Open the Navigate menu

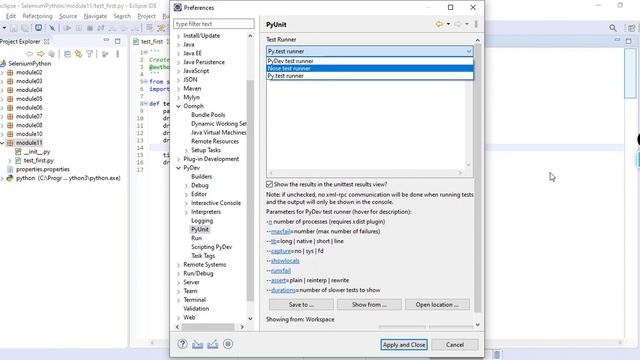pos(95,16)
